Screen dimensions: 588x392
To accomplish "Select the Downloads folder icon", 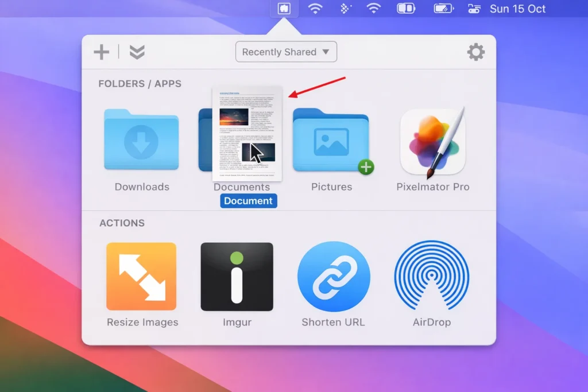I will coord(141,141).
